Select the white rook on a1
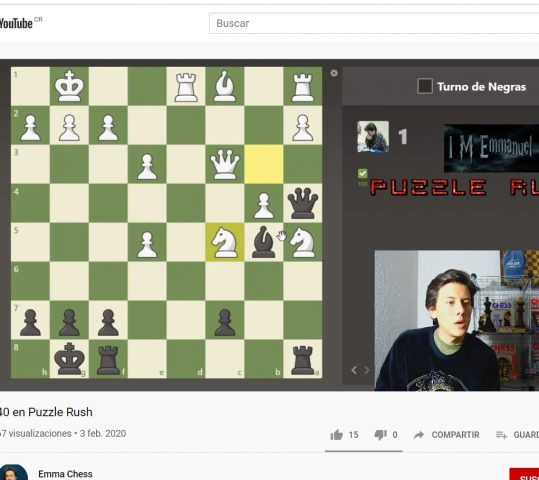The width and height of the screenshot is (539, 480). (x=302, y=87)
